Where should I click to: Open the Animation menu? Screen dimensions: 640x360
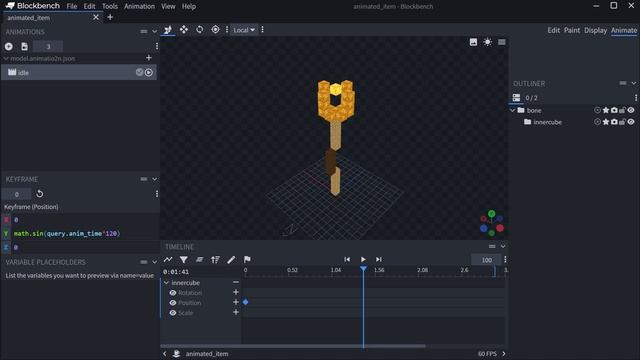(140, 7)
